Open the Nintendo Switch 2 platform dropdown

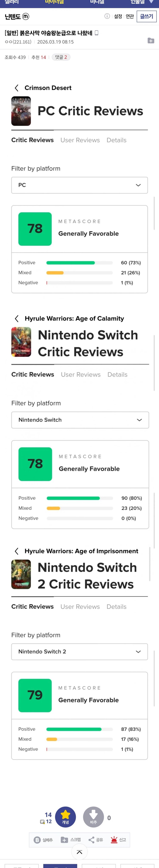point(80,651)
